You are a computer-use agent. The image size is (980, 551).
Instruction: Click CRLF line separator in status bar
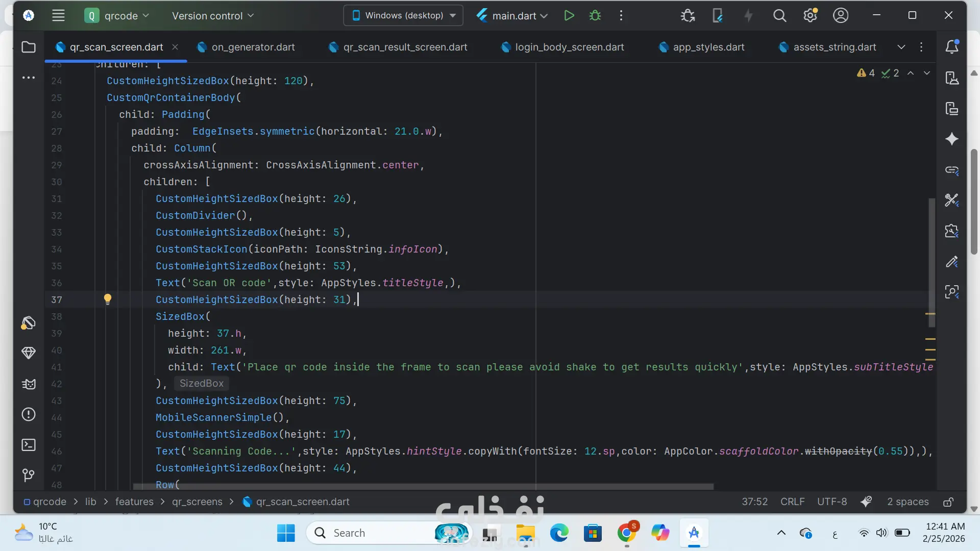click(x=792, y=502)
